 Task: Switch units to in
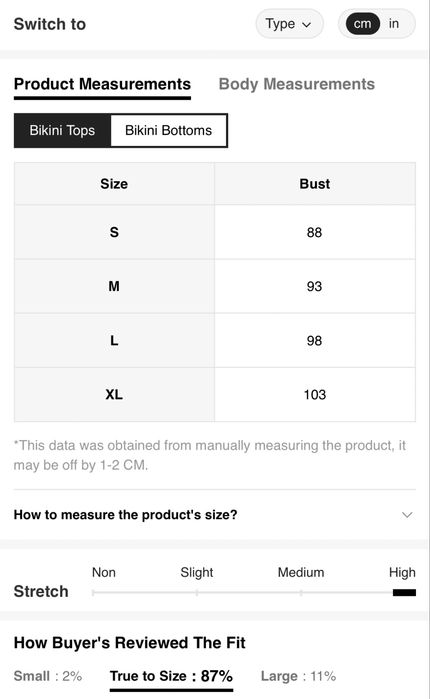(x=393, y=24)
